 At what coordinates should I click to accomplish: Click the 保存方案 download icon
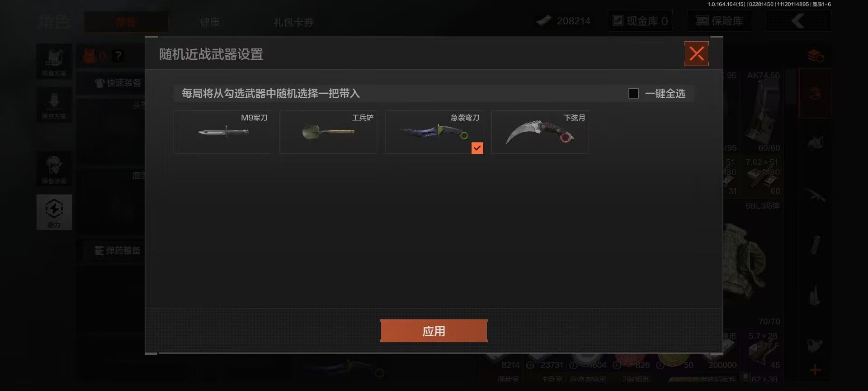(54, 105)
